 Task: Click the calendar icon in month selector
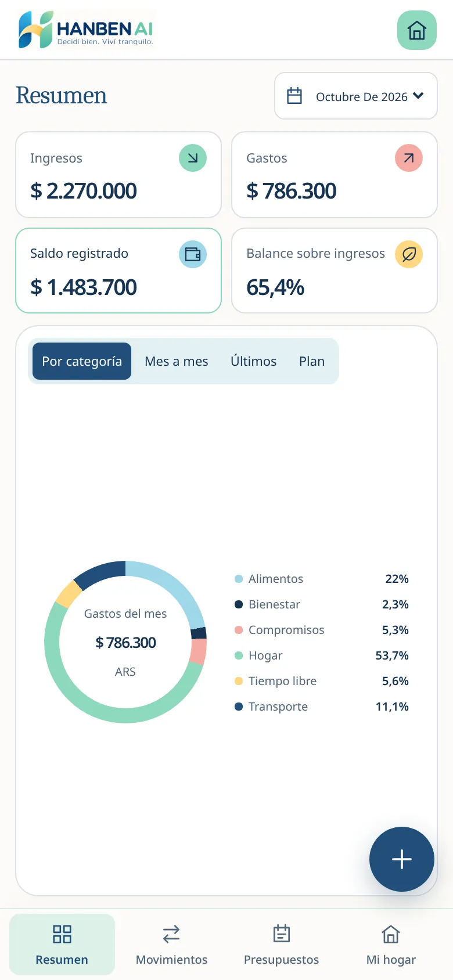click(x=294, y=96)
